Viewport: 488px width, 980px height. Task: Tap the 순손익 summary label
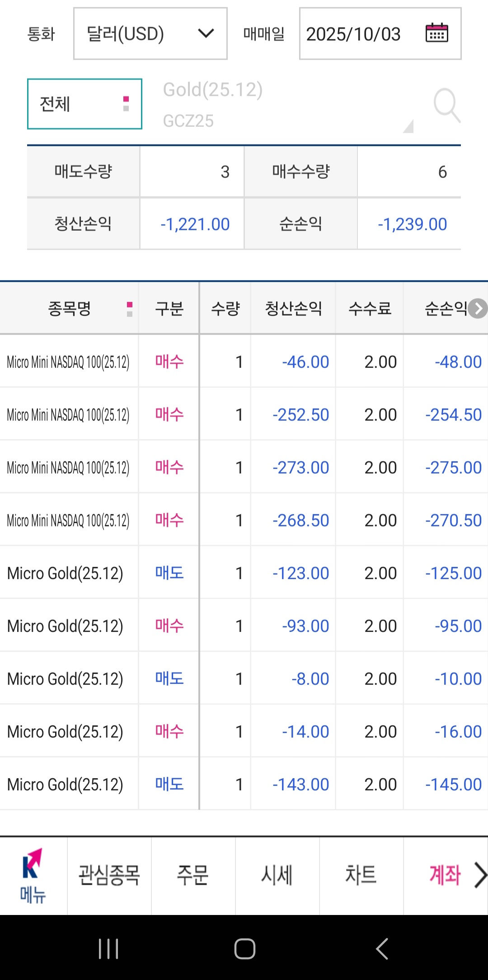tap(301, 223)
